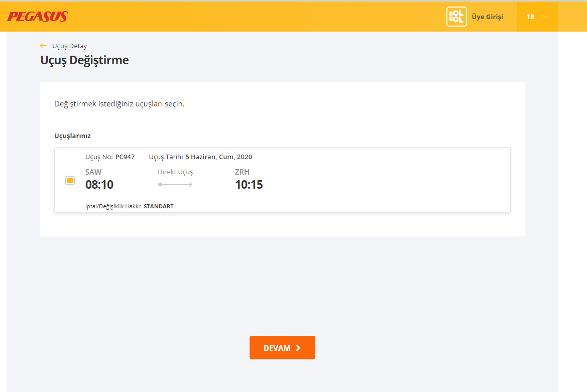The image size is (587, 392).
Task: Click the 08:10 departure time
Action: (x=99, y=185)
